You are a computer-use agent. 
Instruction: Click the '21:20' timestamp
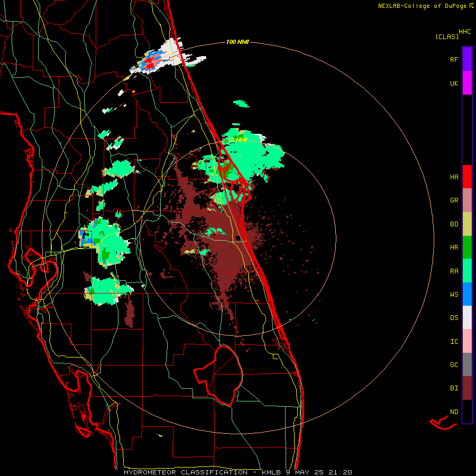pos(341,472)
